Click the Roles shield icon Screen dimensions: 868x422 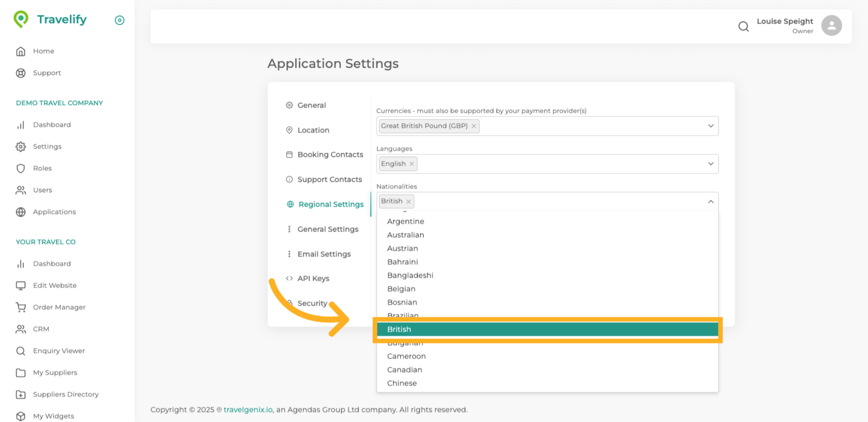click(x=21, y=168)
